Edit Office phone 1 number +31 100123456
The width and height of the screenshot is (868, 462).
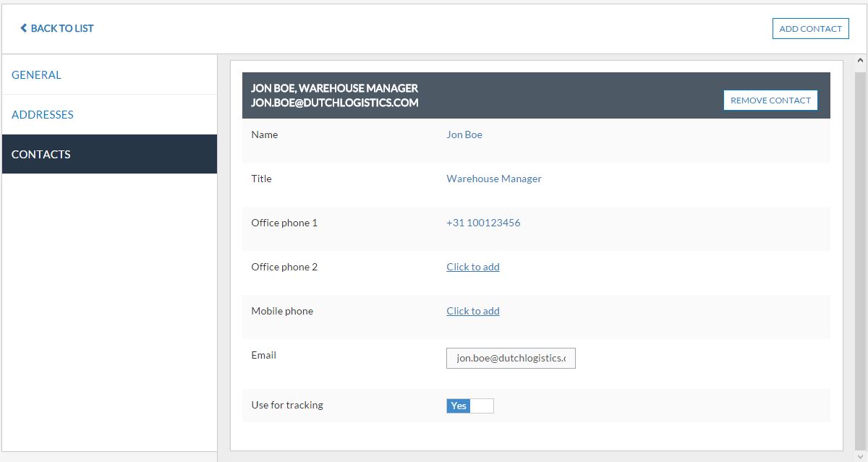coord(482,223)
